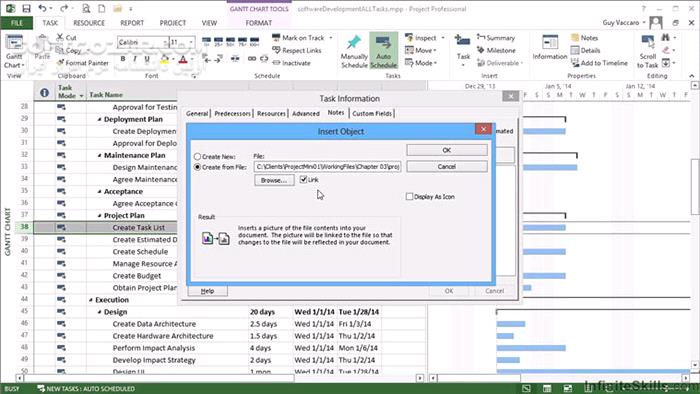Uncheck the Link checkbox
This screenshot has height=394, width=700.
[x=304, y=179]
